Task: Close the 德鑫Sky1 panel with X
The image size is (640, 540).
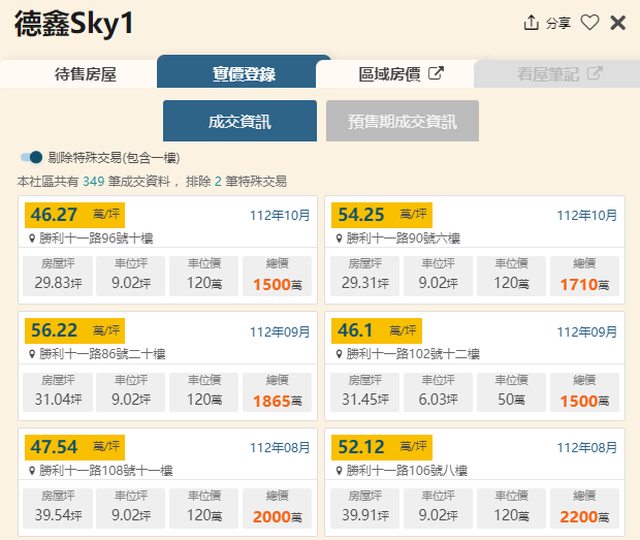Action: coord(617,23)
